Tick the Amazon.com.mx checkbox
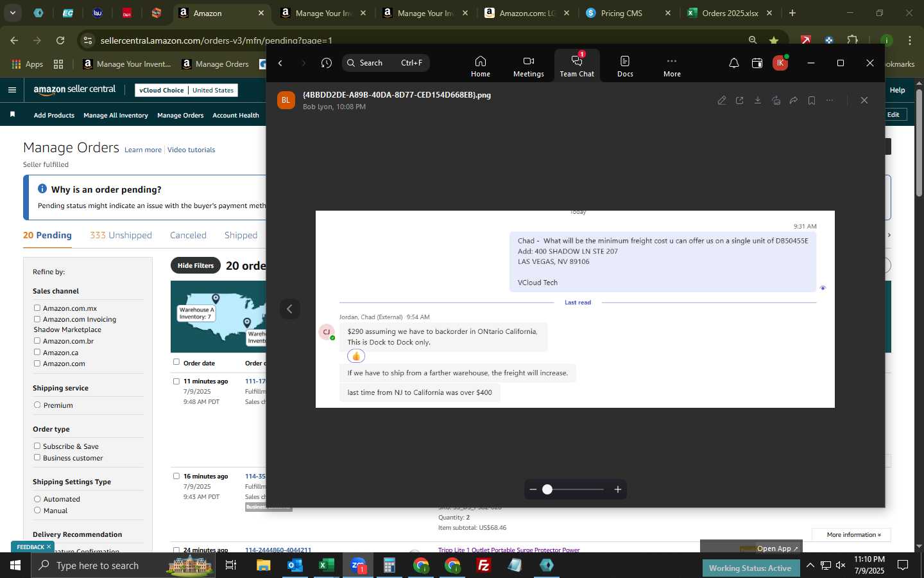The image size is (924, 578). point(37,308)
